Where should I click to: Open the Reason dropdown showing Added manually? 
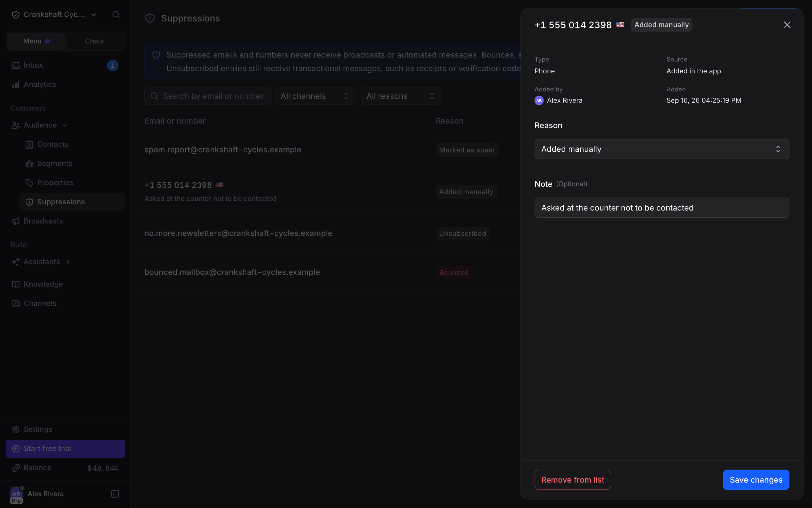pos(662,149)
